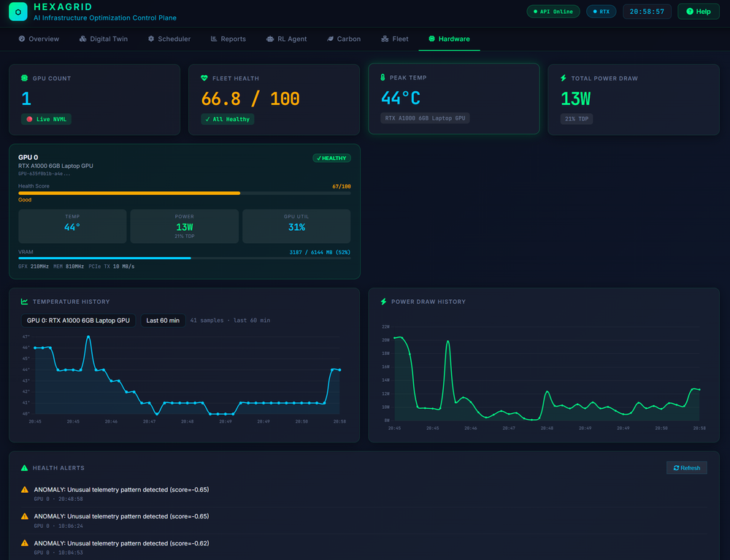The width and height of the screenshot is (730, 560).
Task: Click the Hexagrid logo icon
Action: point(18,12)
